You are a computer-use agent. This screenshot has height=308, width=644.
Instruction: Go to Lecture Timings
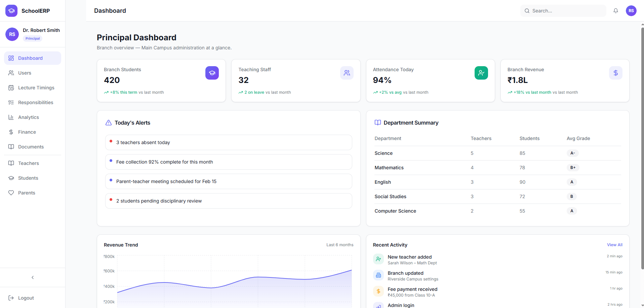tap(33, 88)
